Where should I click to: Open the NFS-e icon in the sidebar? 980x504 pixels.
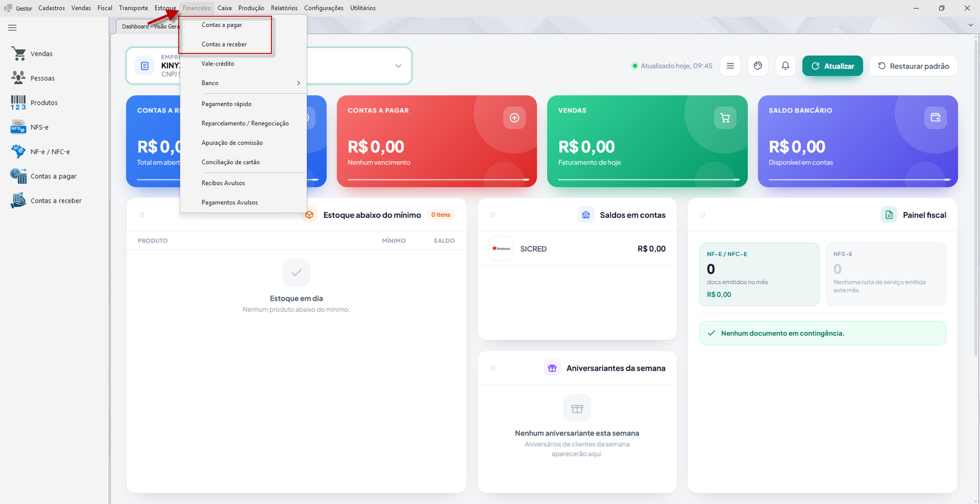pyautogui.click(x=18, y=127)
